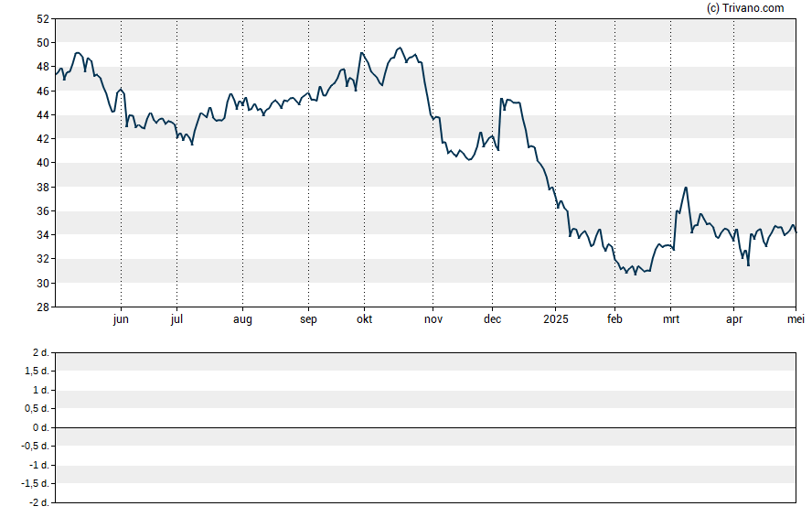Click the February price low near 31
Image resolution: width=812 pixels, height=517 pixels.
(x=636, y=274)
